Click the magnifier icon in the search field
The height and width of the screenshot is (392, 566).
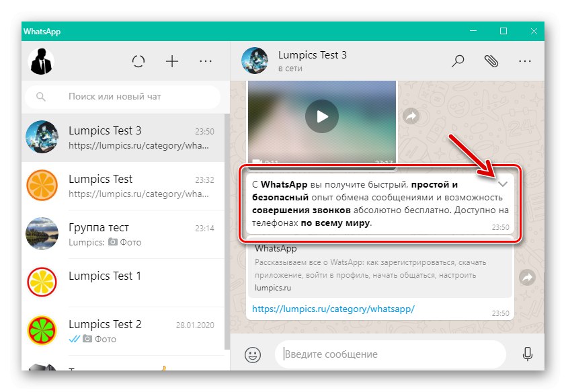click(x=41, y=96)
